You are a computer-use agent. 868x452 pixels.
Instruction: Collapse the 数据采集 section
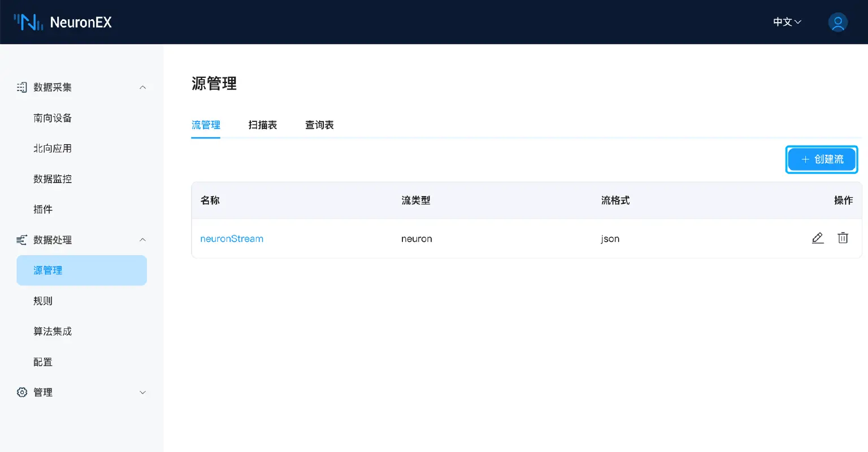point(142,87)
